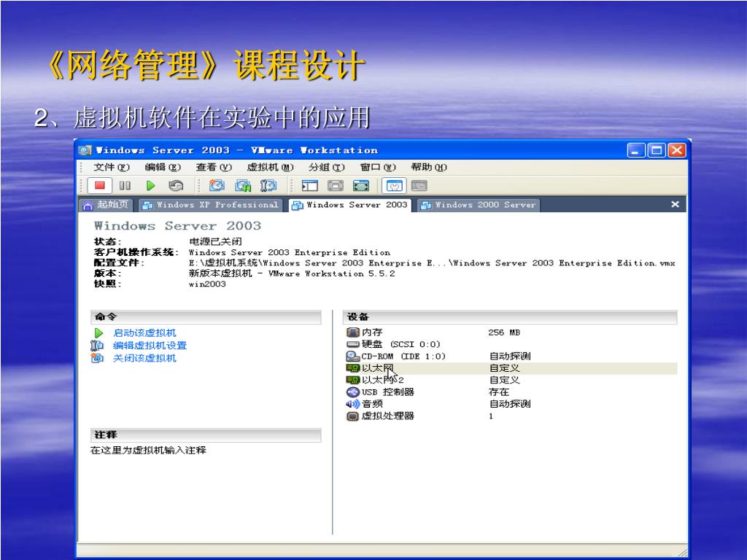Click the CD-ROM device icon
747x560 pixels.
click(352, 356)
